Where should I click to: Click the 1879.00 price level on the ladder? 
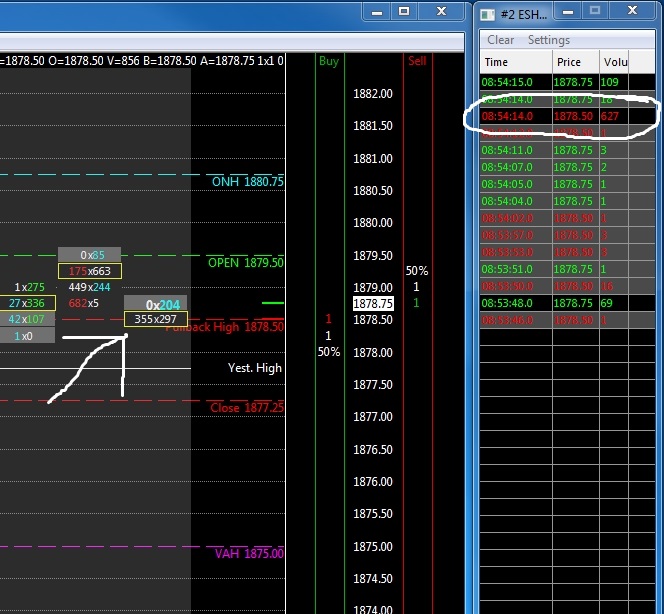[x=373, y=288]
